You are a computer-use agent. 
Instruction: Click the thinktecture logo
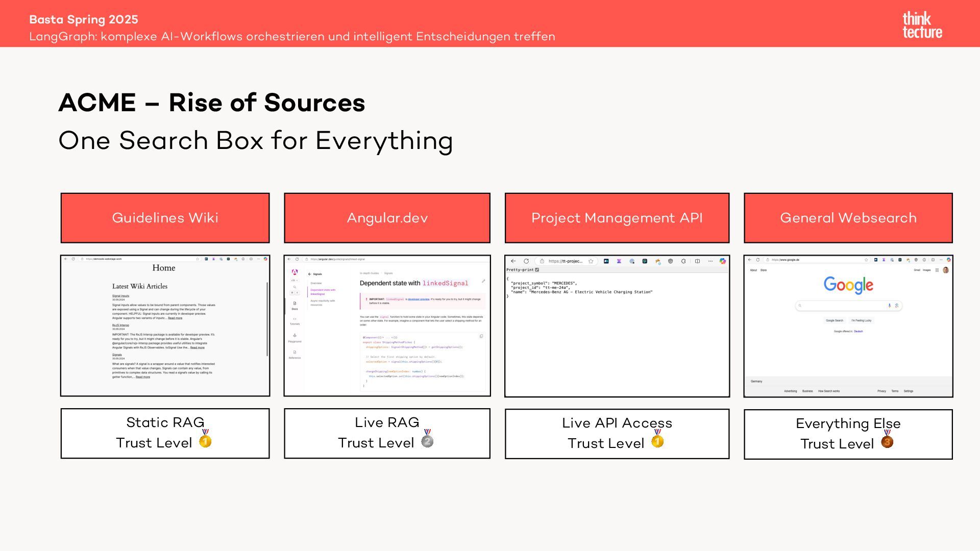922,24
